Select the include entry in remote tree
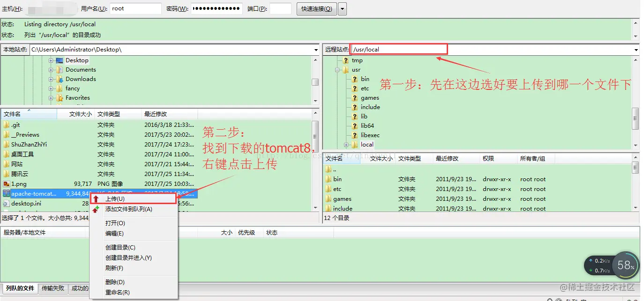This screenshot has width=644, height=301. coord(370,107)
